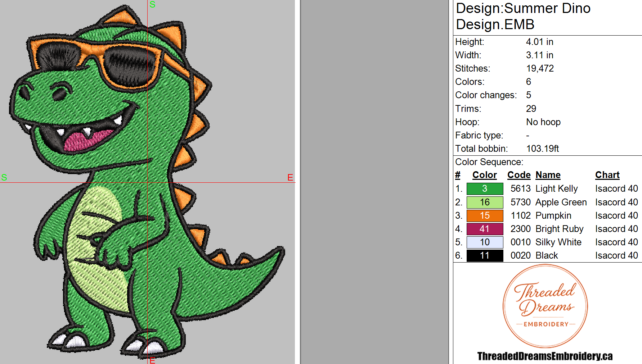This screenshot has height=364, width=642.
Task: Click the Light Kelly green color swatch
Action: [485, 188]
